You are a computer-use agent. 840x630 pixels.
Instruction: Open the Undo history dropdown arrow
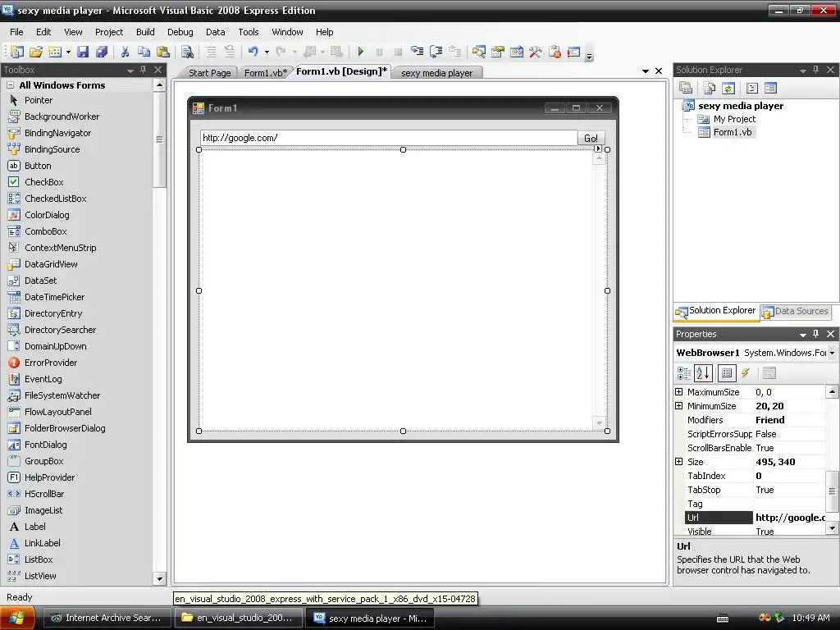[x=267, y=52]
